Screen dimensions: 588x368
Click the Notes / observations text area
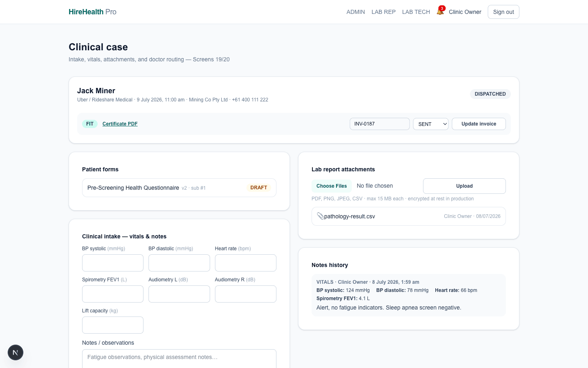[179, 359]
